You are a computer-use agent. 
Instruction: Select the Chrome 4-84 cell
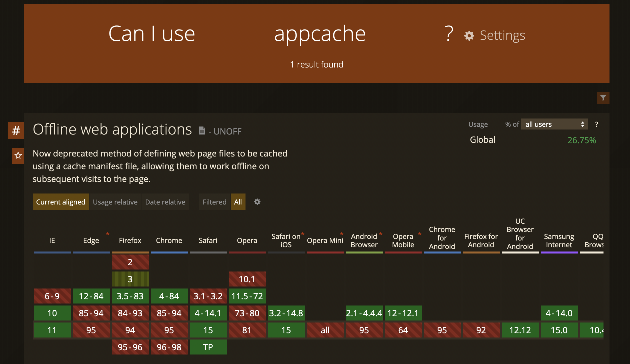click(x=169, y=296)
